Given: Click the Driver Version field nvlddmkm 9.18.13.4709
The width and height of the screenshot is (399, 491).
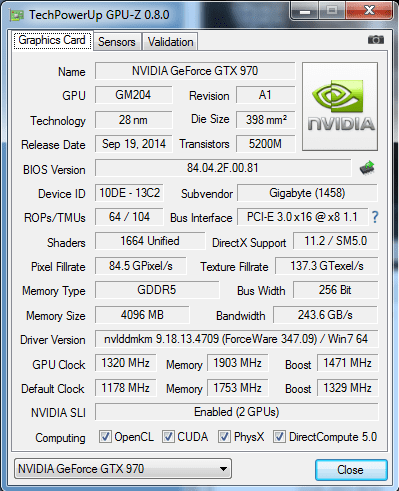Looking at the screenshot, I should (237, 339).
